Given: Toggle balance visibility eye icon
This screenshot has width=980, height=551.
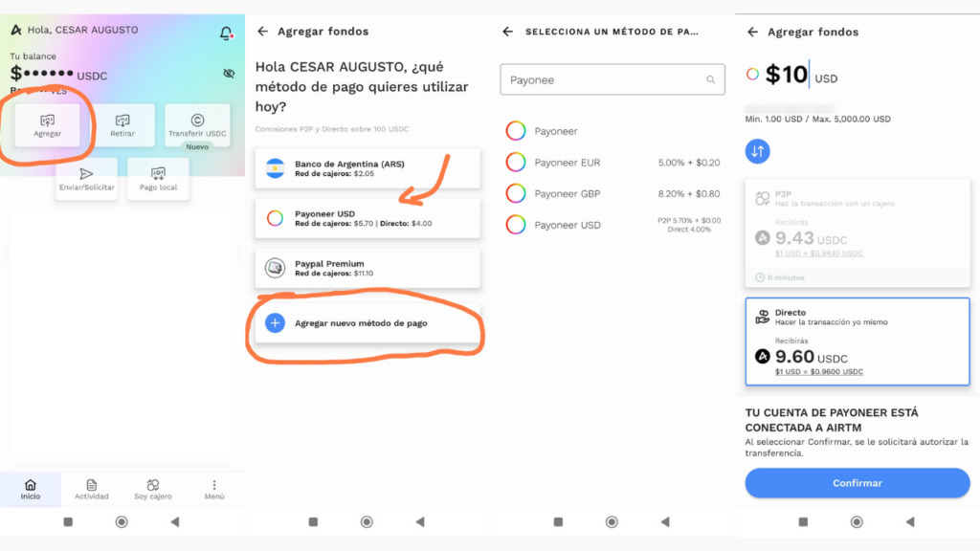Looking at the screenshot, I should point(229,74).
